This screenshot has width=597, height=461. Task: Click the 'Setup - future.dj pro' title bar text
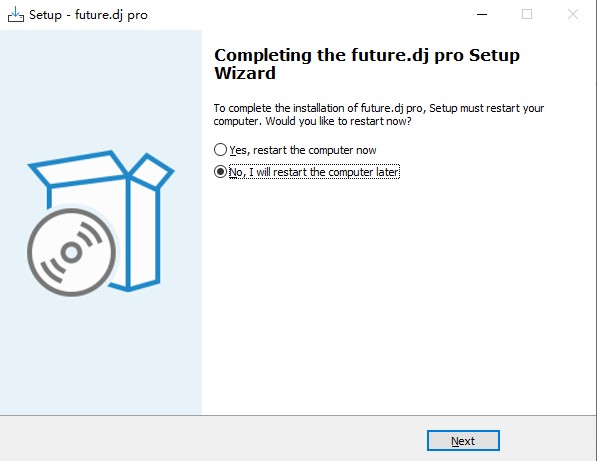(x=88, y=15)
